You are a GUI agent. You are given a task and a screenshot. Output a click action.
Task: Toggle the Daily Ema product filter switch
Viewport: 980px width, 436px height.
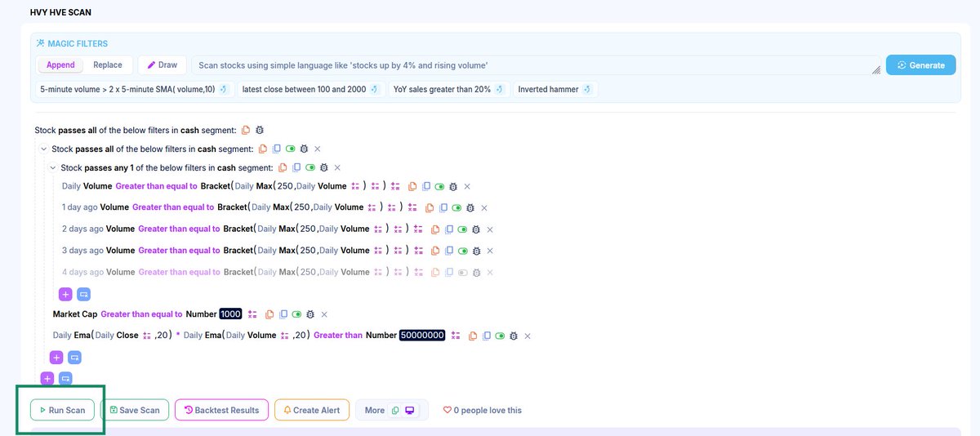coord(500,336)
